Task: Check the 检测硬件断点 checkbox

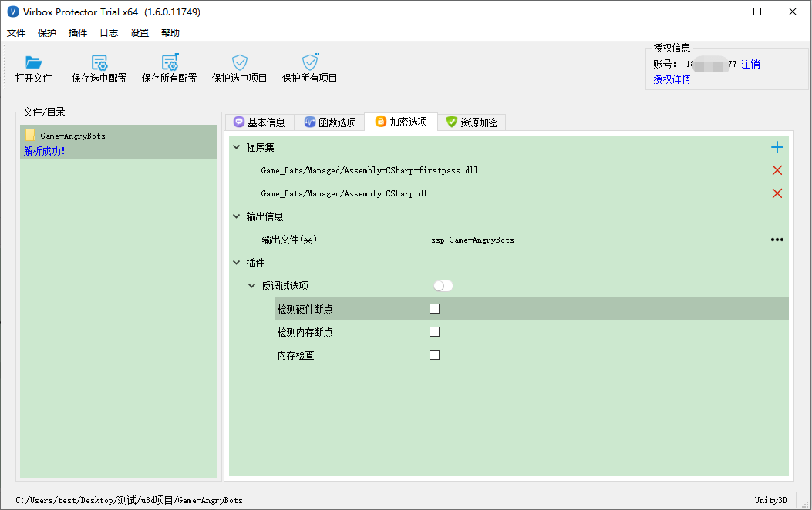Action: [x=434, y=309]
